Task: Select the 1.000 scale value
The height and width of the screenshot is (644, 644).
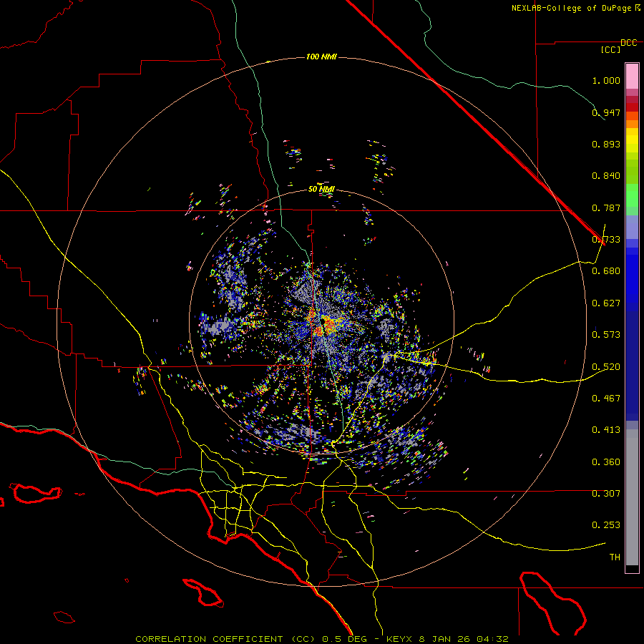Action: click(x=606, y=80)
